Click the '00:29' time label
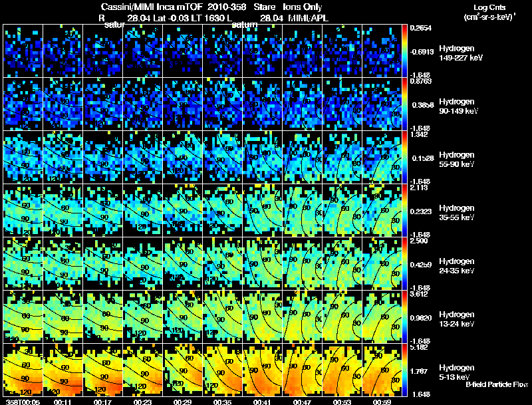Screen dimensions: 532x405 point(182,402)
